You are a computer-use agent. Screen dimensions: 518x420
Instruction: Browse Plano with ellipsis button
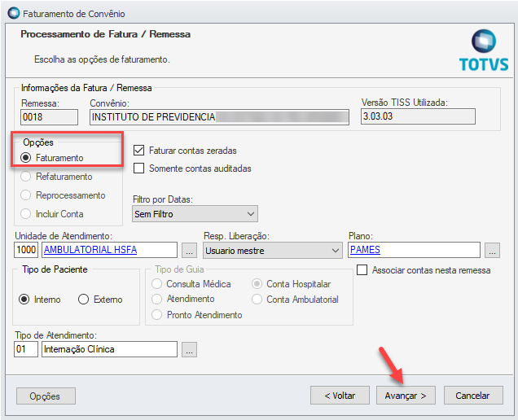(492, 251)
